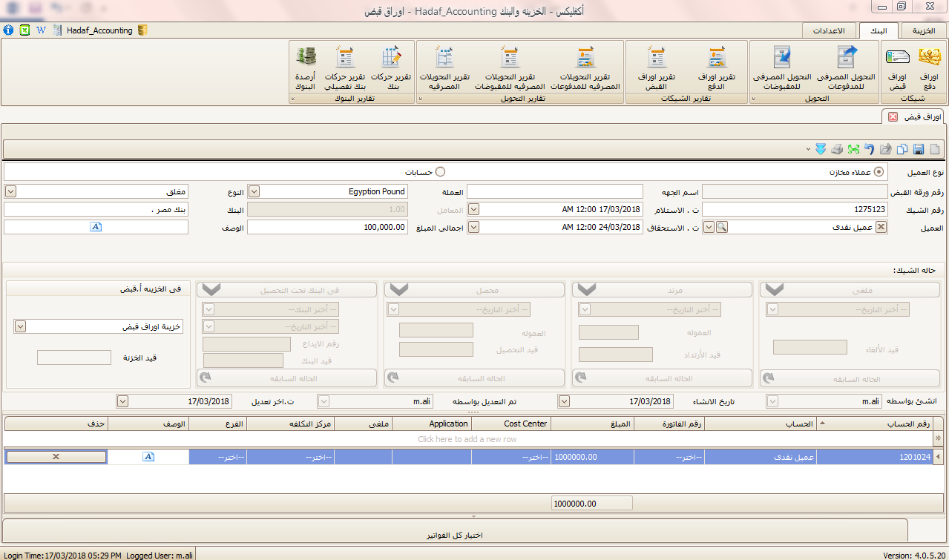Viewport: 949px width, 560px height.
Task: Select the عملاء مخازن radio button
Action: [x=879, y=172]
